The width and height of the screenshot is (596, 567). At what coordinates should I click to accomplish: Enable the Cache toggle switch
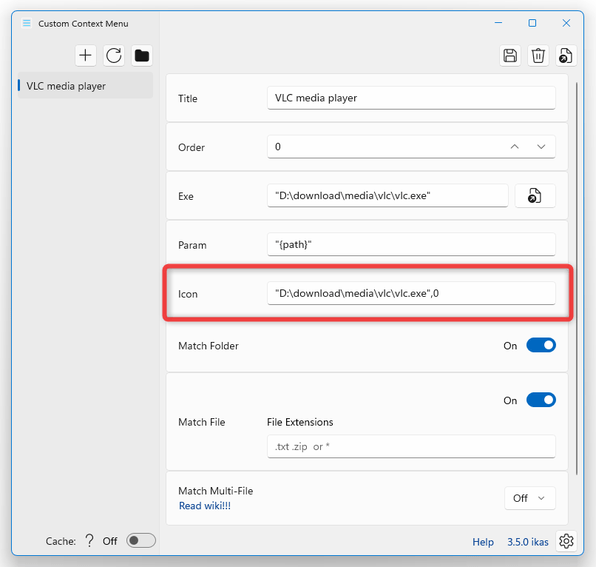[141, 540]
